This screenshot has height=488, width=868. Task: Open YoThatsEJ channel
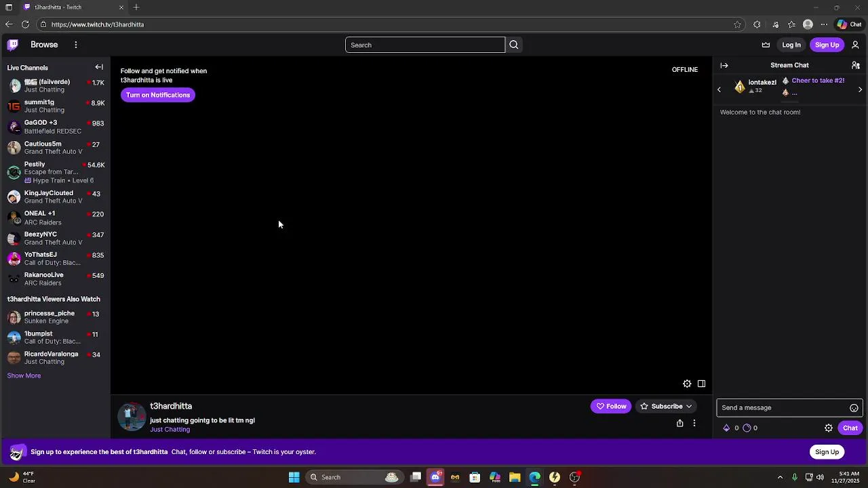click(55, 258)
